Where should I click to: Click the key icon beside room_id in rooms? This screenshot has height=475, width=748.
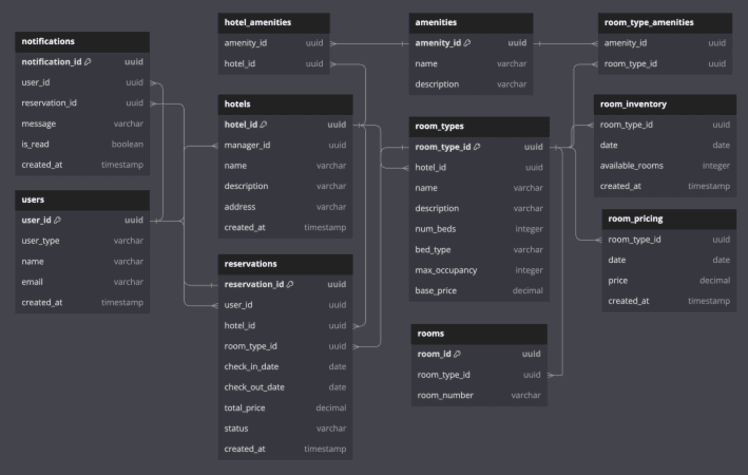457,354
